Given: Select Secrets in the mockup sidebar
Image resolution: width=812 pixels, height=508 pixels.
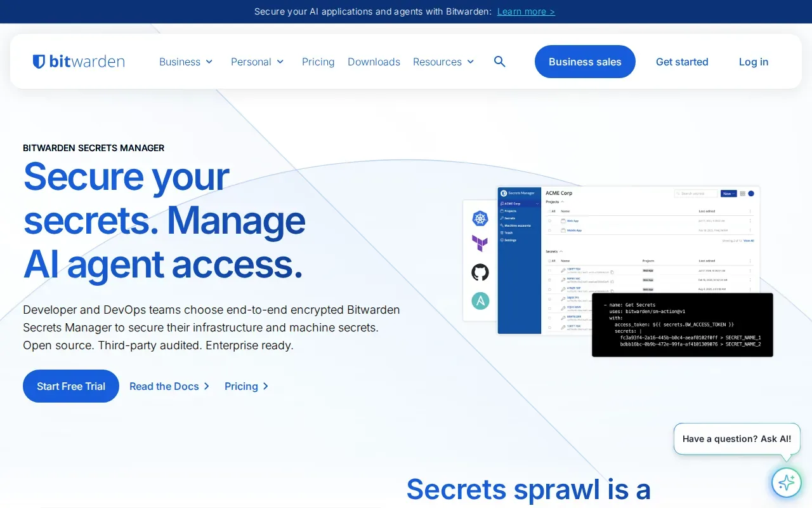Looking at the screenshot, I should (507, 218).
